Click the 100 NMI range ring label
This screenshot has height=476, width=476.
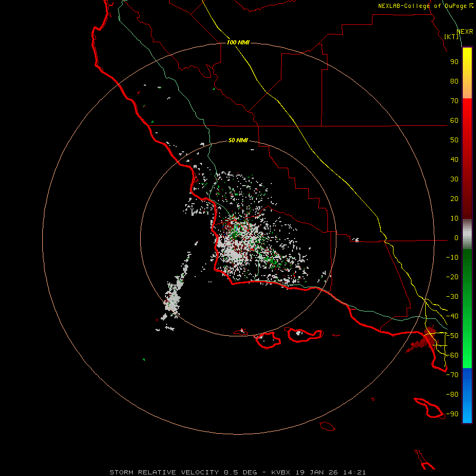238,42
